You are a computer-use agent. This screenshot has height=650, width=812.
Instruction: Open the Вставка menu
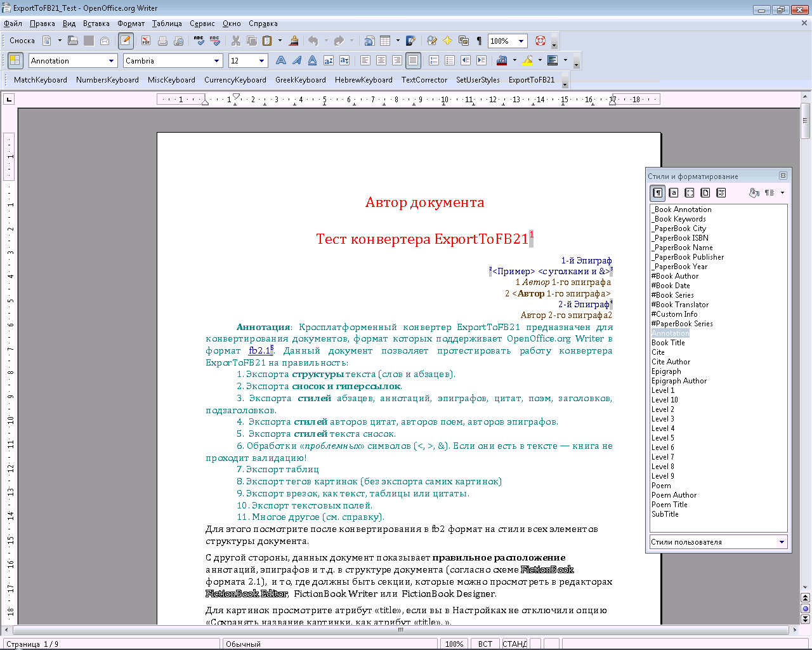coord(96,23)
